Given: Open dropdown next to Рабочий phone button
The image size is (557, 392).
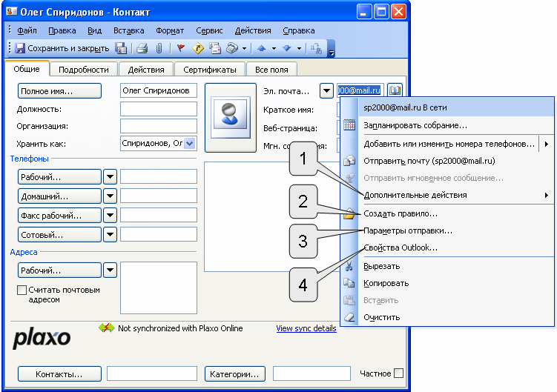Looking at the screenshot, I should [110, 176].
